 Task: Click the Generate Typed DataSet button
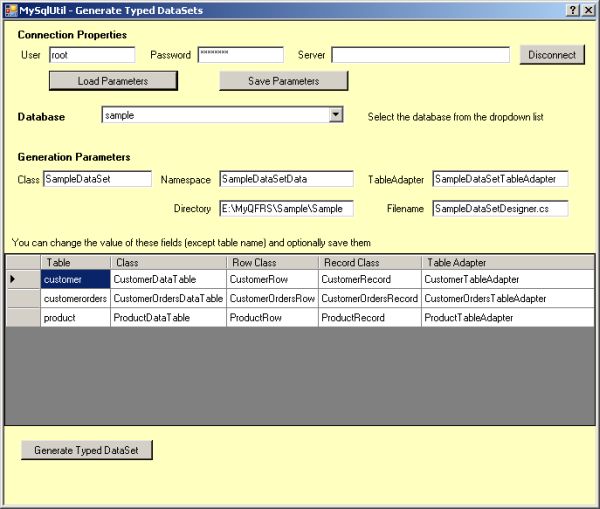click(x=86, y=450)
